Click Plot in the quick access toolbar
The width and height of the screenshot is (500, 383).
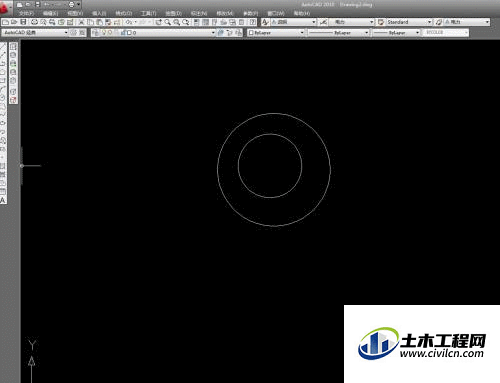[x=71, y=5]
